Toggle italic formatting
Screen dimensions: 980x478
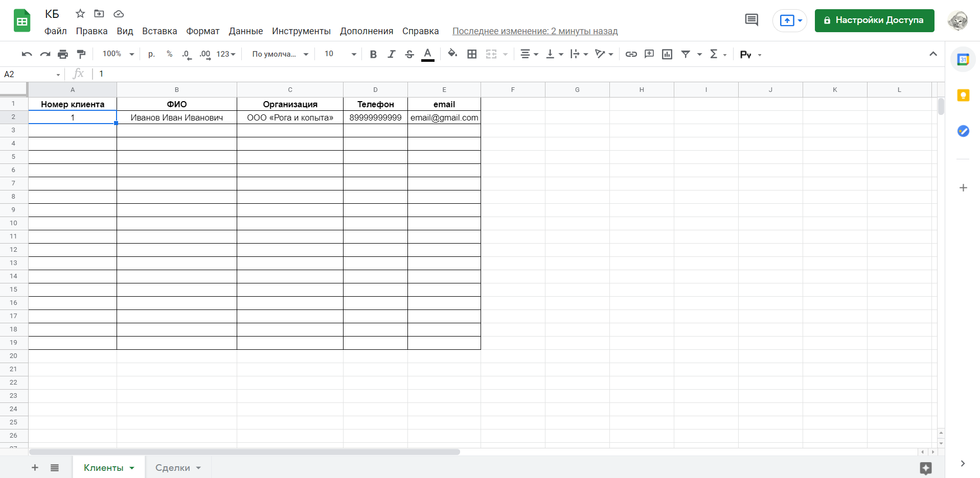click(391, 54)
